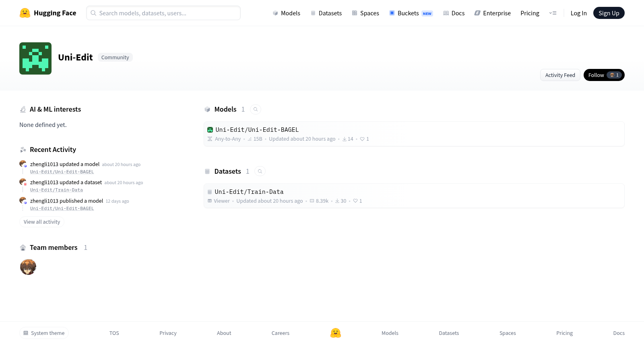Click the Log In link

point(578,13)
